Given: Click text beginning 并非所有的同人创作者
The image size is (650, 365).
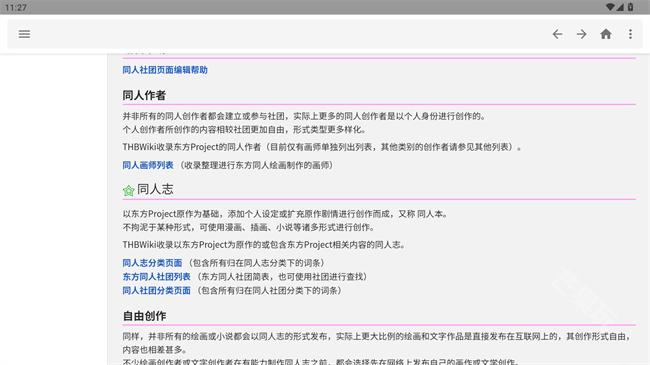Looking at the screenshot, I should point(304,116).
